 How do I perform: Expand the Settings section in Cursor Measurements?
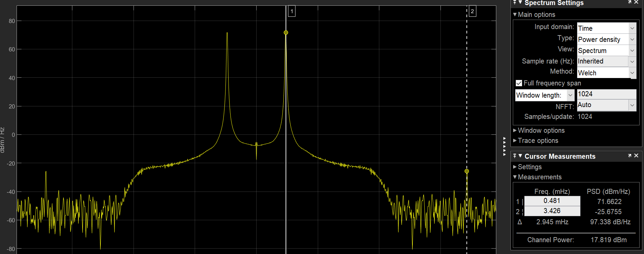pos(515,167)
